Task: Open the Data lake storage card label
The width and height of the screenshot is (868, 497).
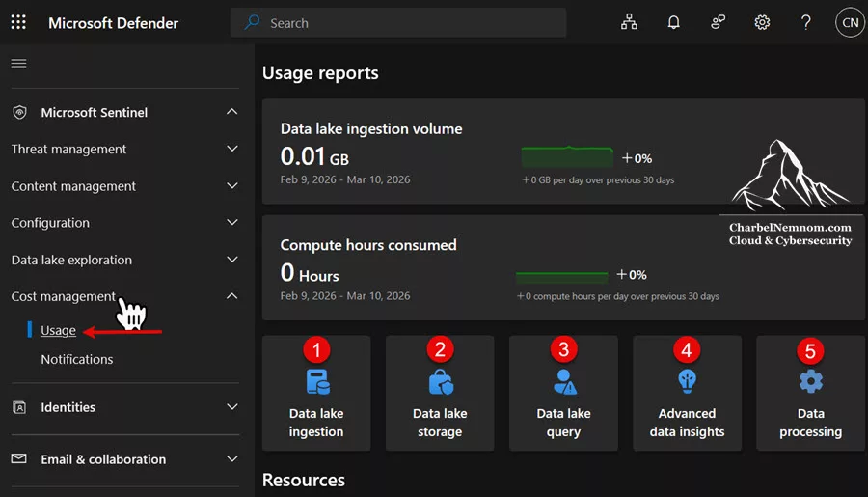Action: pos(440,423)
